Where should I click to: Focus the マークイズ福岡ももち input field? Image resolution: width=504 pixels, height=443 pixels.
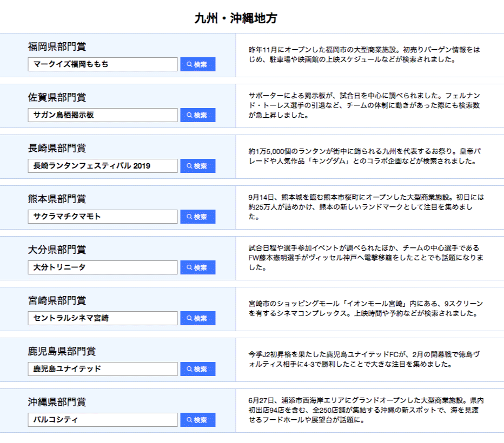[103, 64]
